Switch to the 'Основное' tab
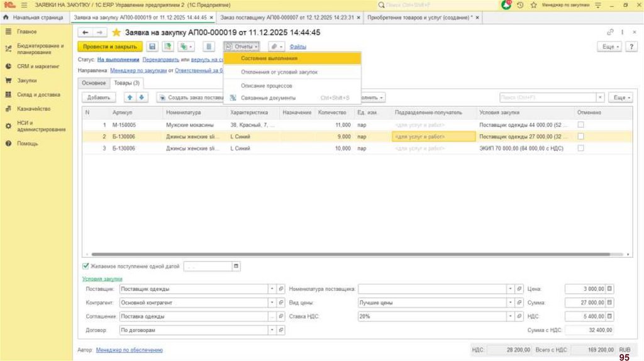The width and height of the screenshot is (644, 361). click(x=94, y=83)
